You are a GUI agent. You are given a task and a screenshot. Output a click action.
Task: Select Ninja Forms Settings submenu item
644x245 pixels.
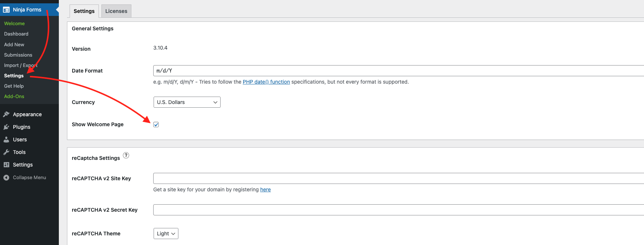14,75
